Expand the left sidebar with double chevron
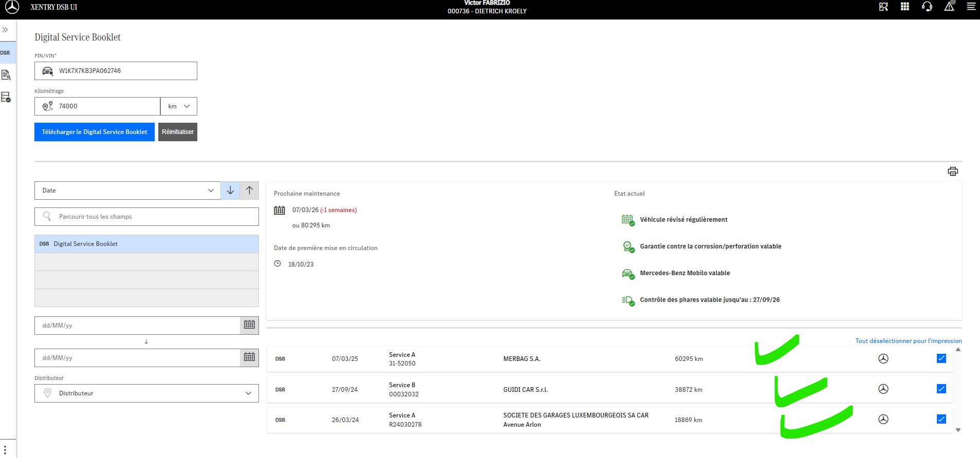Viewport: 980px width, 458px height. [x=5, y=30]
